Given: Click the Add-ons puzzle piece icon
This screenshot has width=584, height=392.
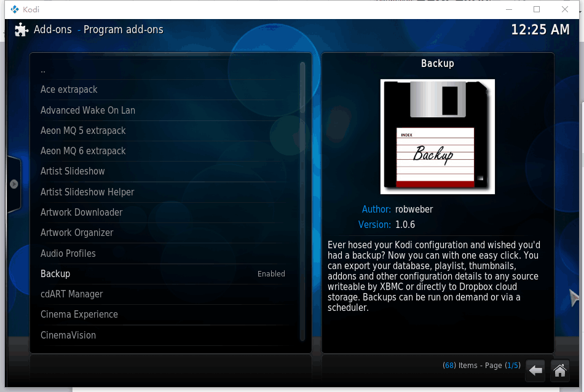Looking at the screenshot, I should pyautogui.click(x=22, y=29).
